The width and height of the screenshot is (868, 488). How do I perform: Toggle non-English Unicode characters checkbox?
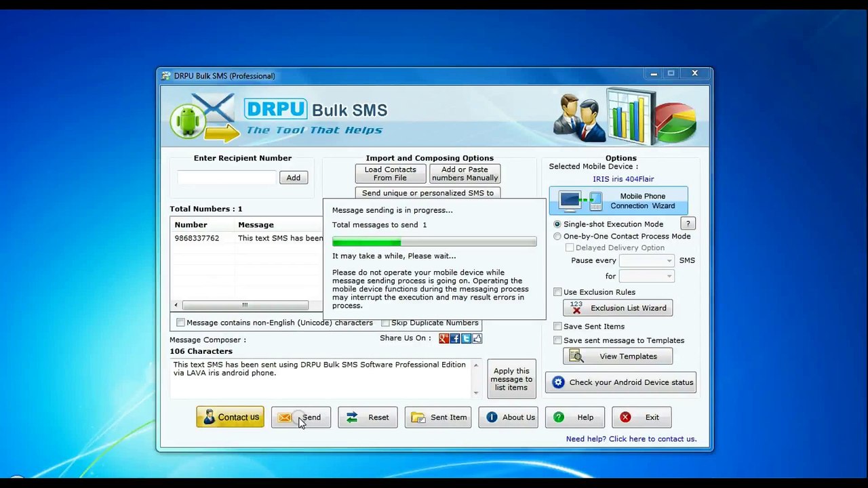180,323
